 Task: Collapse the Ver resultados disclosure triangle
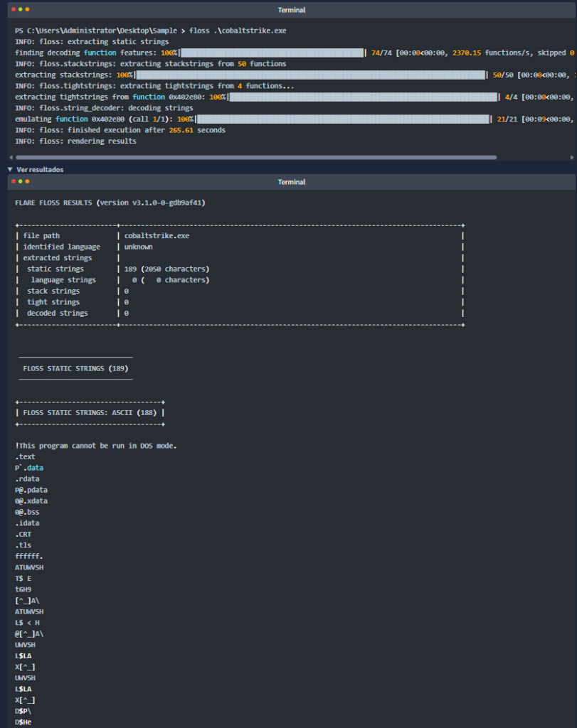click(x=10, y=169)
